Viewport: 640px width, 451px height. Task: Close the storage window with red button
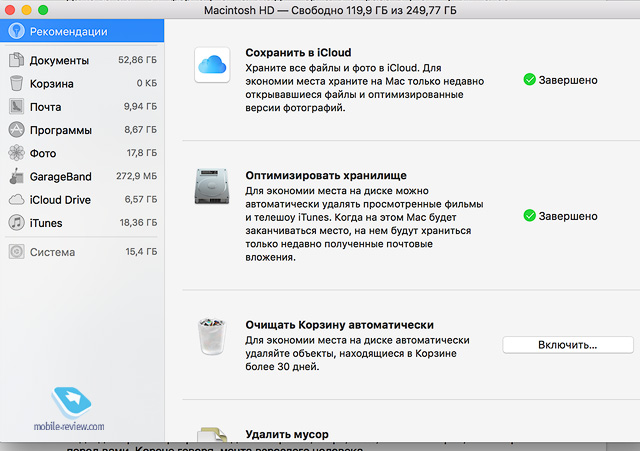click(10, 10)
